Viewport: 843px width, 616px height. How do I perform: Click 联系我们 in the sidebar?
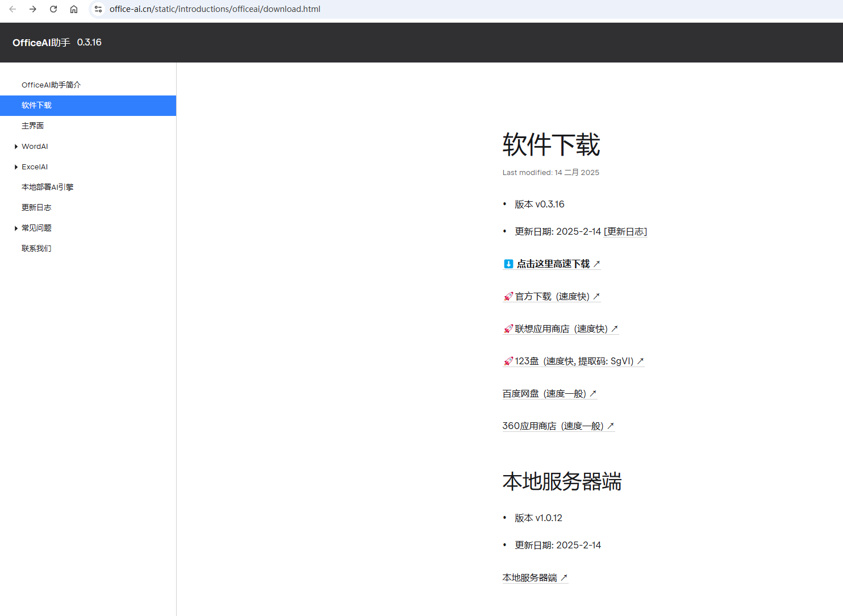36,248
